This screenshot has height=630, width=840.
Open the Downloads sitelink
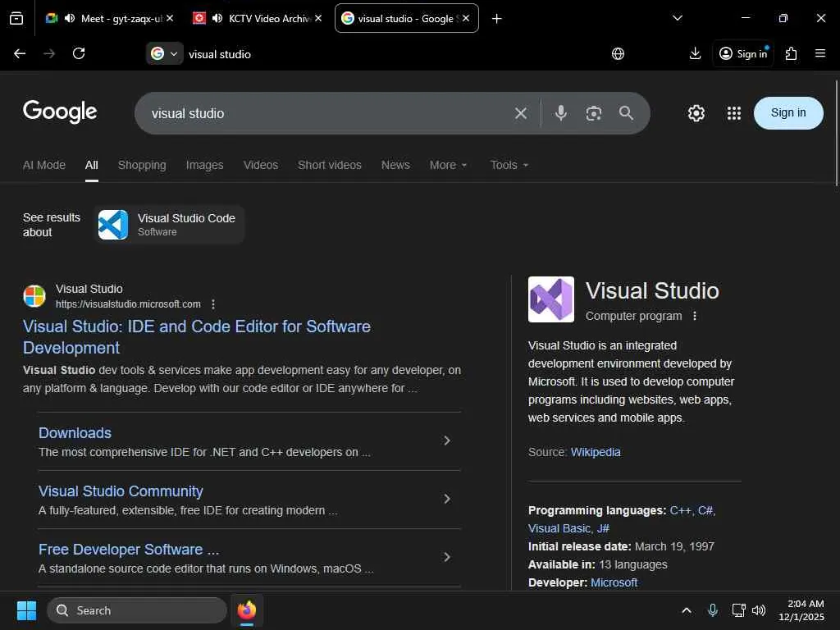coord(75,433)
